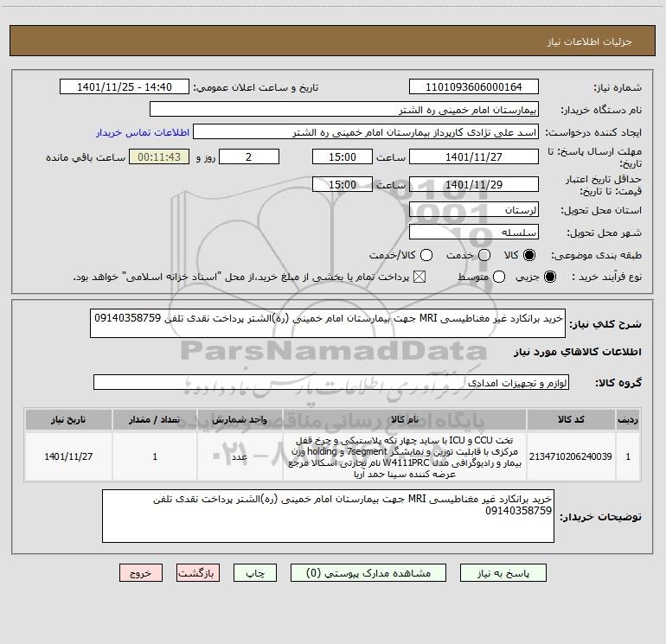Select the کالا/خدمت radio button

[x=426, y=255]
